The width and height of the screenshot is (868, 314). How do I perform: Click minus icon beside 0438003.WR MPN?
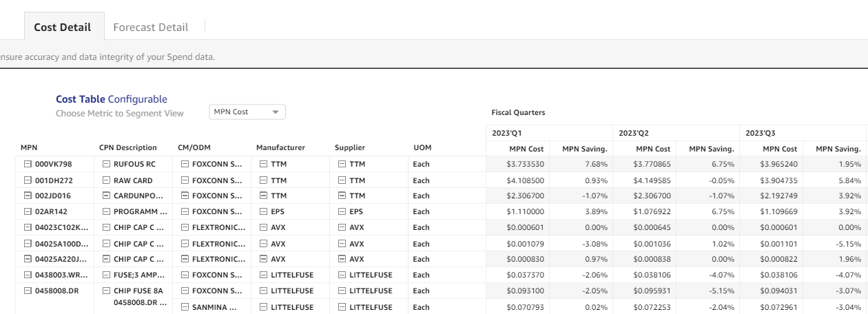pos(27,274)
